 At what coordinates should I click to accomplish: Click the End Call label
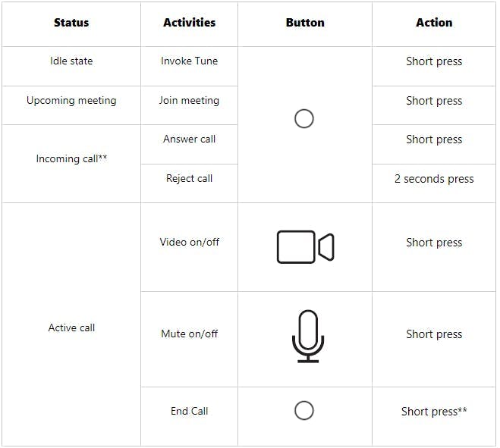189,411
